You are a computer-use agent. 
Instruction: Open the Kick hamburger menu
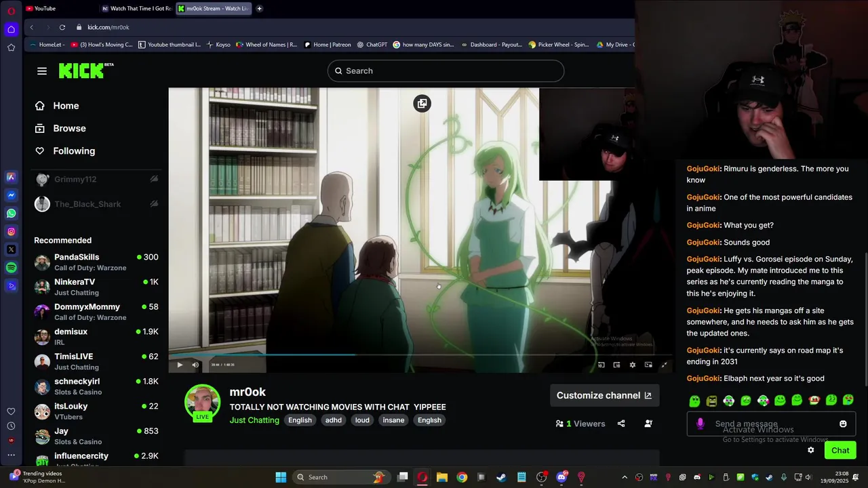(x=42, y=71)
